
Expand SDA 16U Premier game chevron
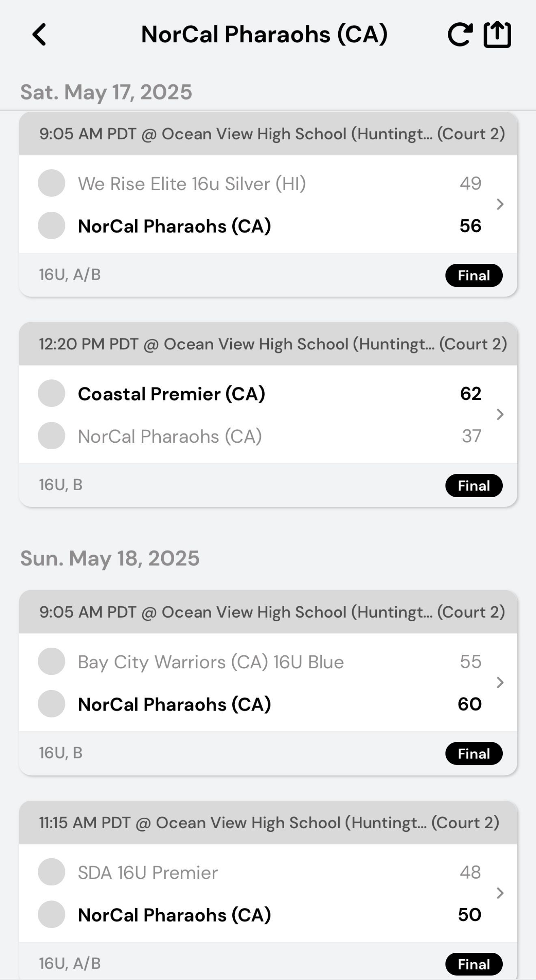tap(500, 893)
